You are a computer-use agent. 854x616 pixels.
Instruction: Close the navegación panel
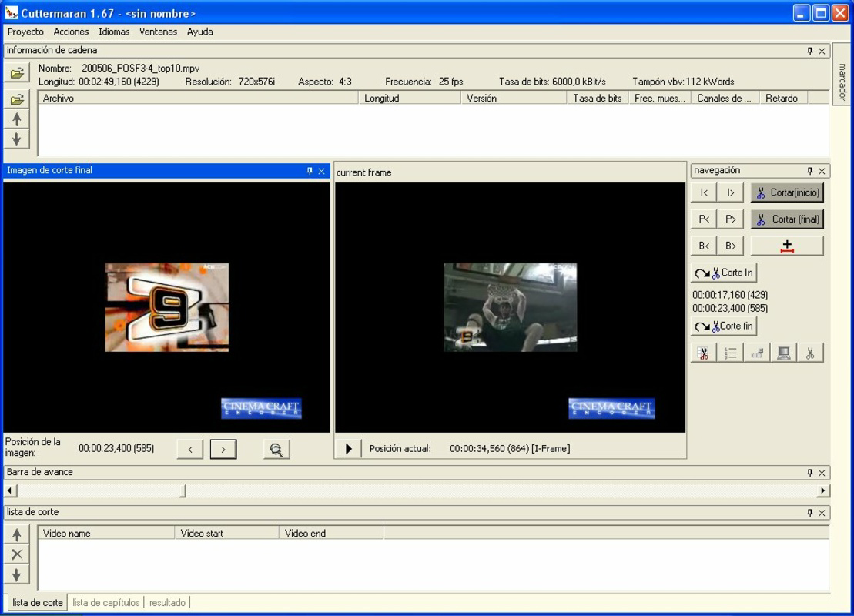coord(822,171)
